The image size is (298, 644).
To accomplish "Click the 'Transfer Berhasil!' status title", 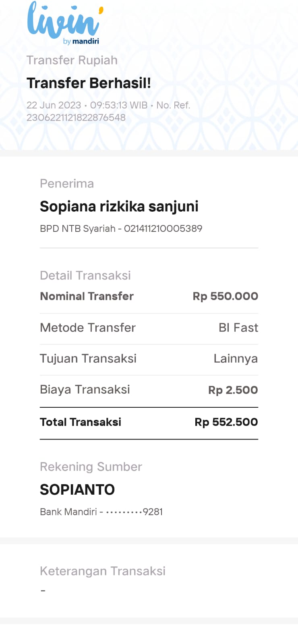I will [89, 83].
